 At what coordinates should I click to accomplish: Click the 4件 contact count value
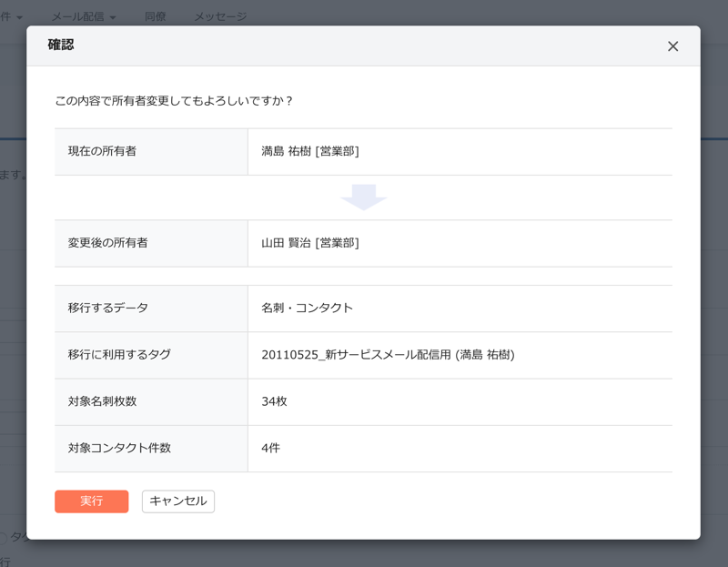click(x=270, y=448)
